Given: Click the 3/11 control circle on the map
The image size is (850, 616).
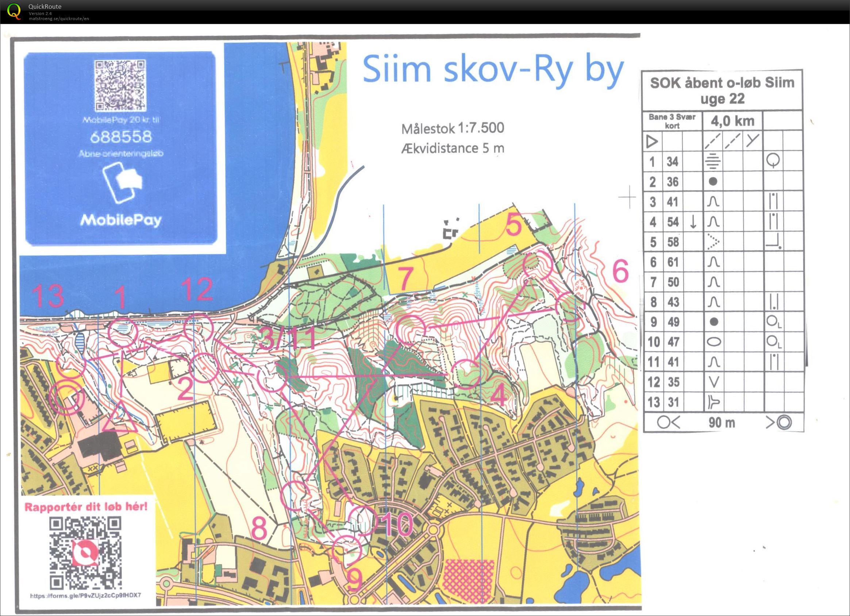Looking at the screenshot, I should 272,377.
